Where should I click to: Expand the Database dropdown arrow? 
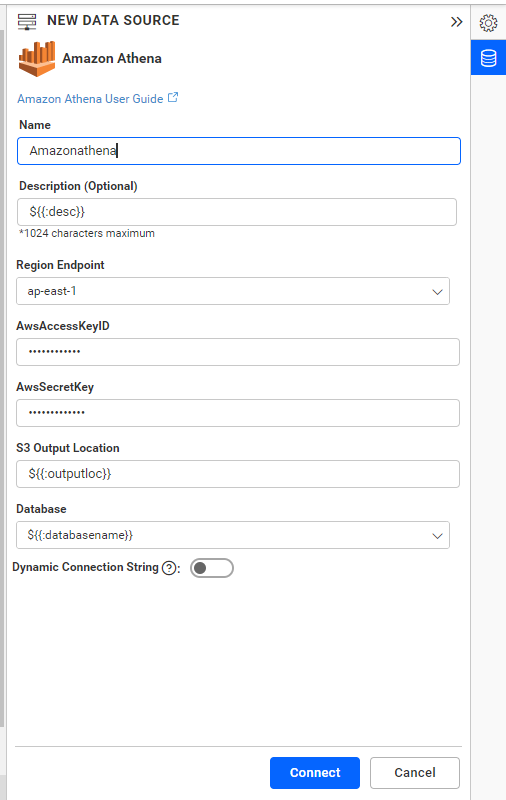pyautogui.click(x=437, y=536)
